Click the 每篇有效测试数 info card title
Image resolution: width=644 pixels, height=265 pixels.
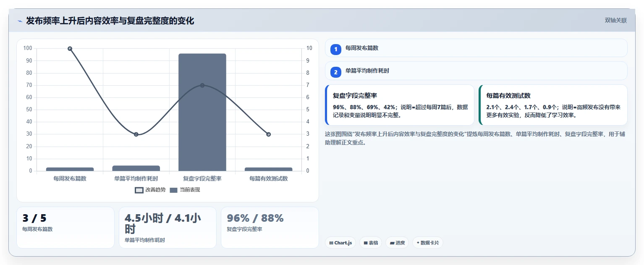pos(508,96)
